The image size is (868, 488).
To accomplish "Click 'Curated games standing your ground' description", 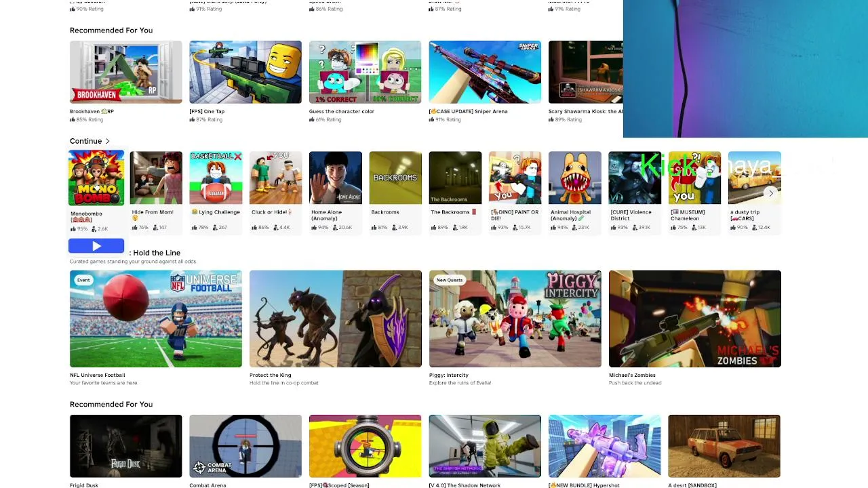I will click(x=133, y=262).
